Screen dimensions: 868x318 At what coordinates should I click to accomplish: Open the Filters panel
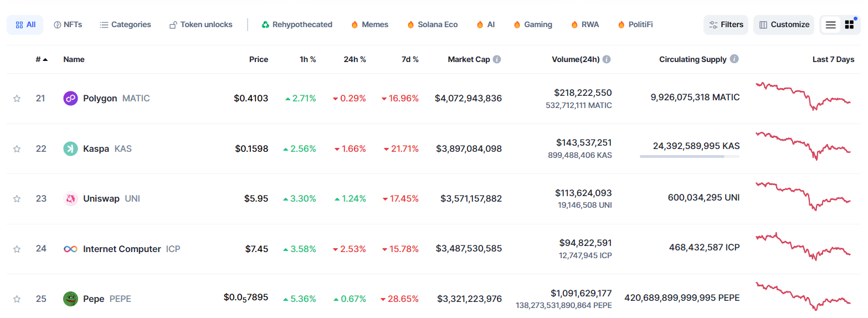726,25
